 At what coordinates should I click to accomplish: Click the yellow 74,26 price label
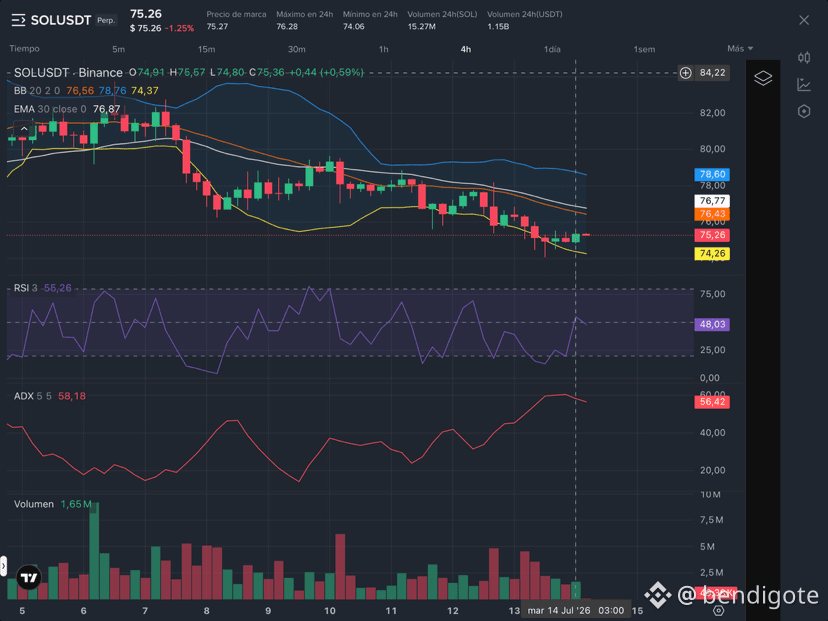(712, 253)
